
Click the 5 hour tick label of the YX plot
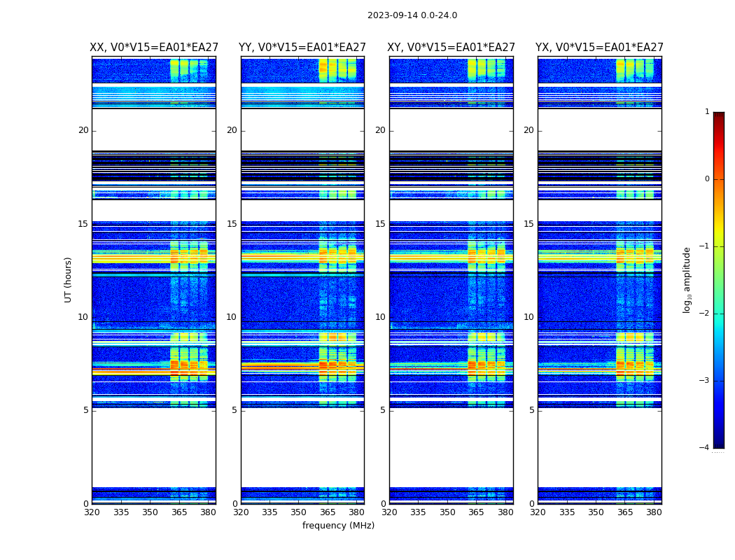click(531, 410)
